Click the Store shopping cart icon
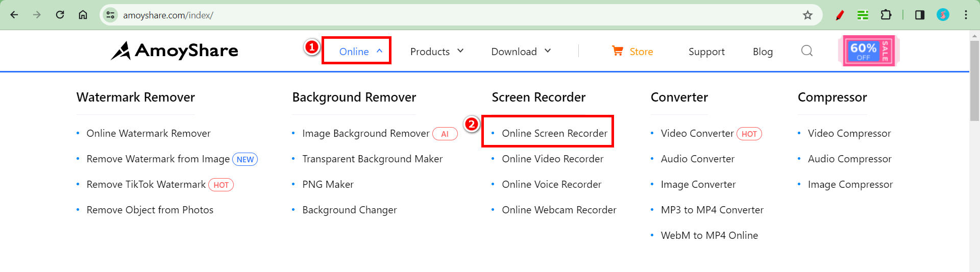Image resolution: width=980 pixels, height=272 pixels. 618,51
